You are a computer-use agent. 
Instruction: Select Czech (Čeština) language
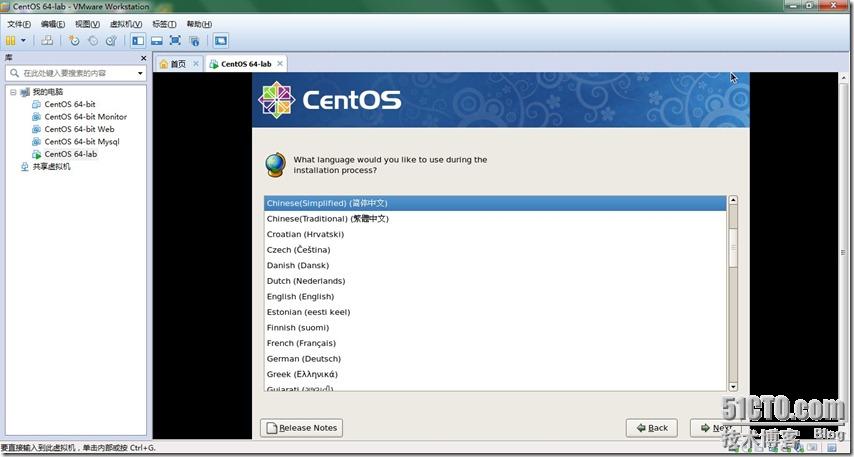495,249
